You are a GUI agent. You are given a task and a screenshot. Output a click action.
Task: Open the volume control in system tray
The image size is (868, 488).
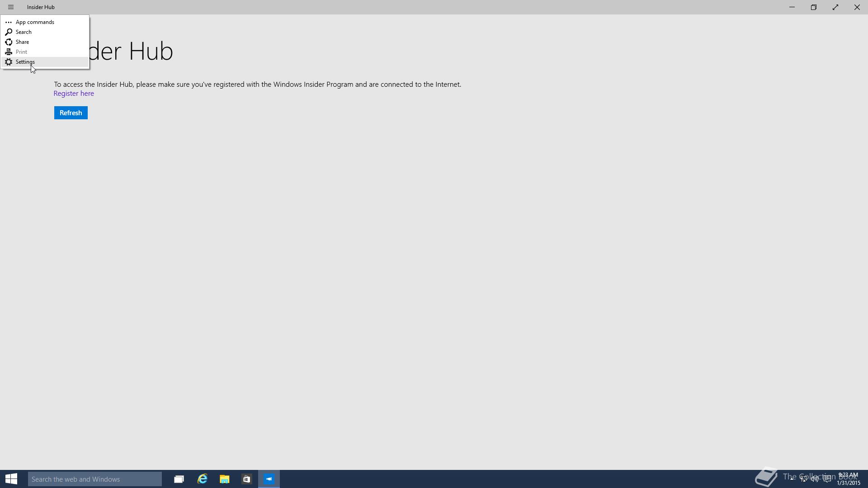tap(815, 479)
